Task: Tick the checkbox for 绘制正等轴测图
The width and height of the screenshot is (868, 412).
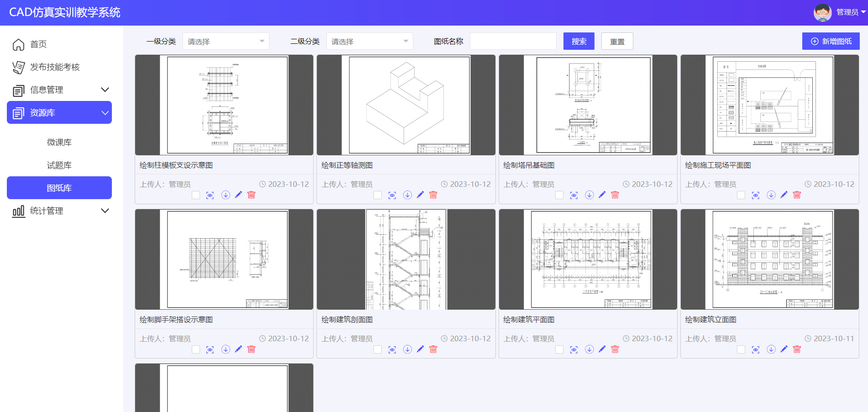Action: [x=378, y=195]
